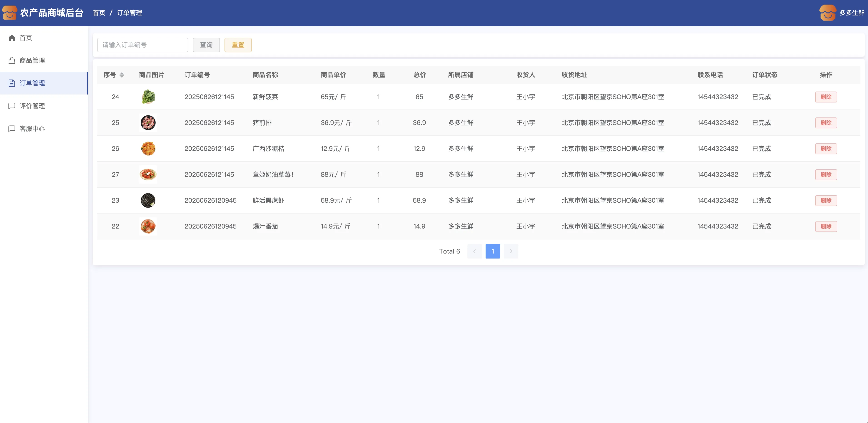Click the chat bubble icon for 评价管理

pyautogui.click(x=12, y=106)
